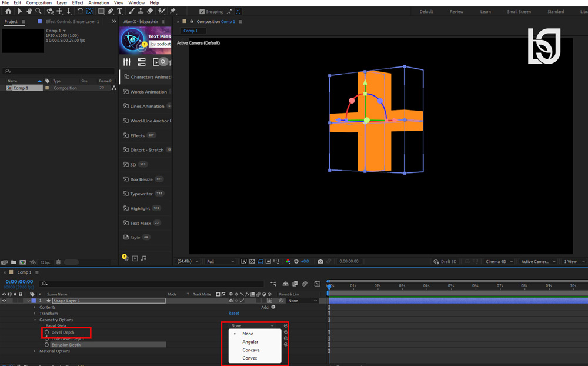
Task: Select the Hand tool in toolbar
Action: pyautogui.click(x=29, y=11)
